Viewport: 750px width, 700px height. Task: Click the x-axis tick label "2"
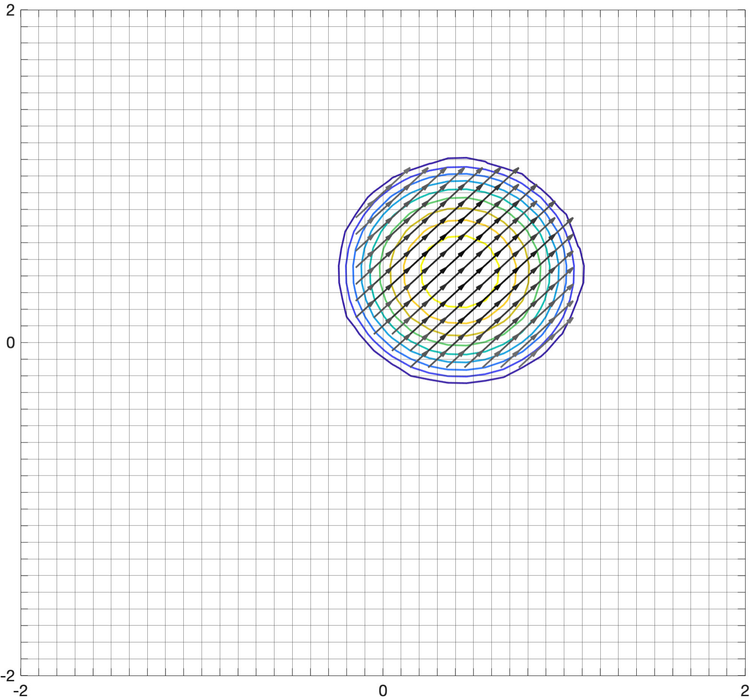click(x=744, y=691)
